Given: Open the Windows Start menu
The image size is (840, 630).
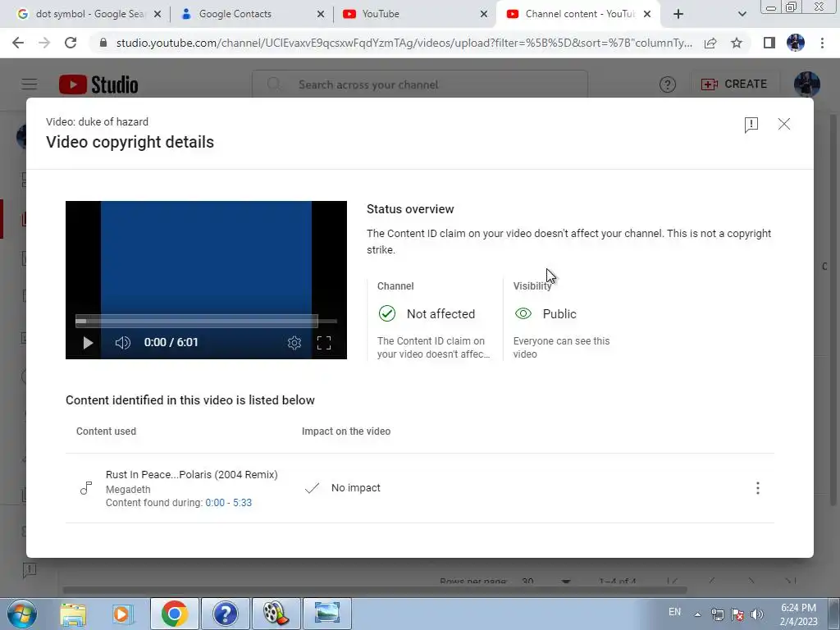Looking at the screenshot, I should tap(22, 614).
